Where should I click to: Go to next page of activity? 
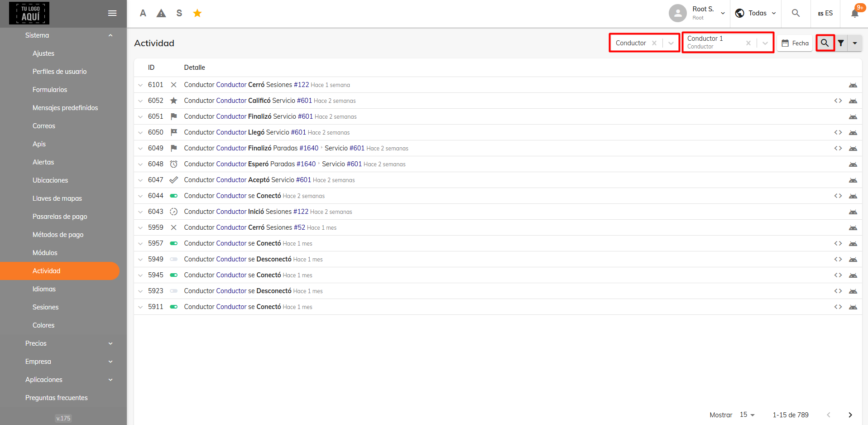pyautogui.click(x=850, y=415)
